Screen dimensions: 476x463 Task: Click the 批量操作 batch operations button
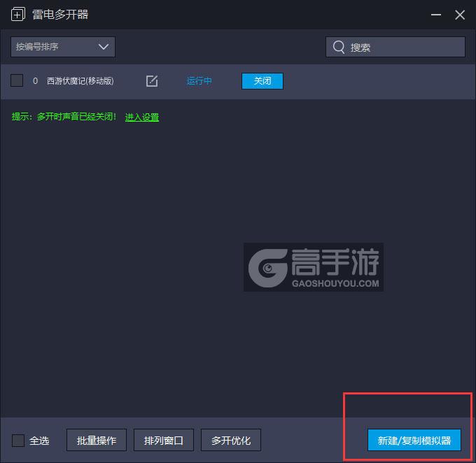[x=97, y=440]
